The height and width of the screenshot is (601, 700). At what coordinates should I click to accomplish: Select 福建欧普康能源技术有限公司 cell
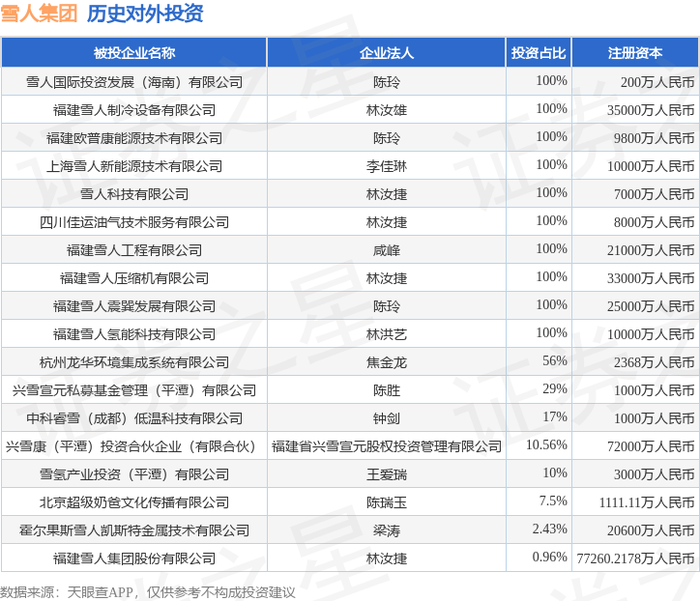[134, 138]
